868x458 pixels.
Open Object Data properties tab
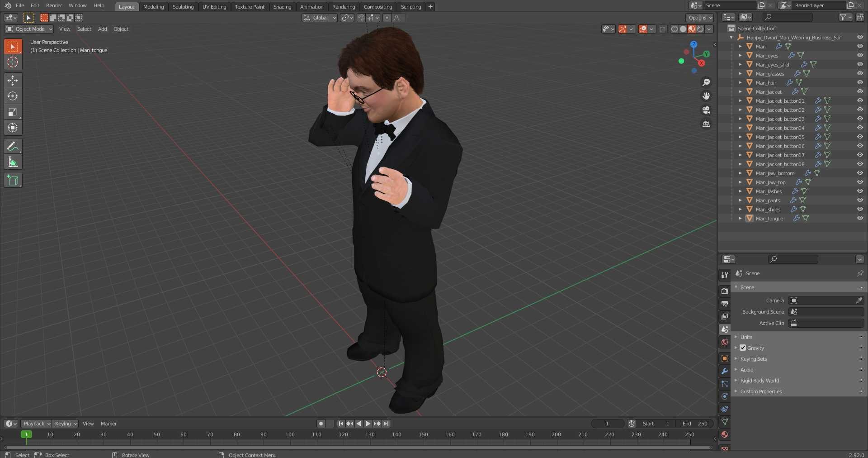click(725, 422)
